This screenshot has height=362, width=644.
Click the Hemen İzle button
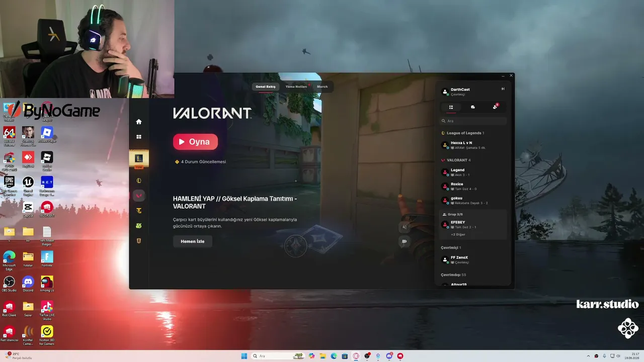[x=193, y=241]
